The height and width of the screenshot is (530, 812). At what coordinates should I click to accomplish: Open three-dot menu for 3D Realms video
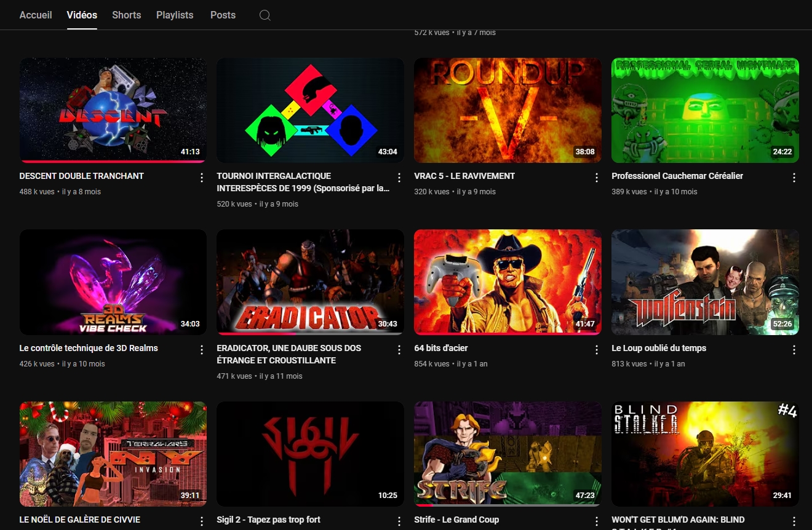pos(202,350)
